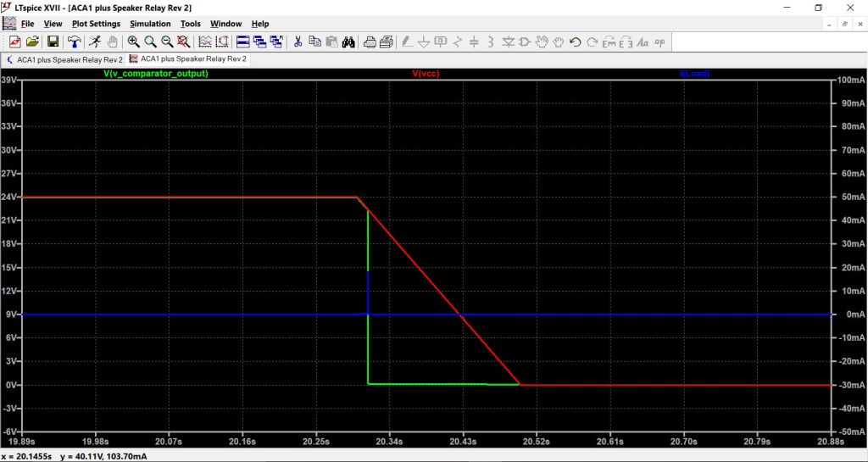Click the cursor coordinates in status bar
The image size is (868, 462).
75,456
